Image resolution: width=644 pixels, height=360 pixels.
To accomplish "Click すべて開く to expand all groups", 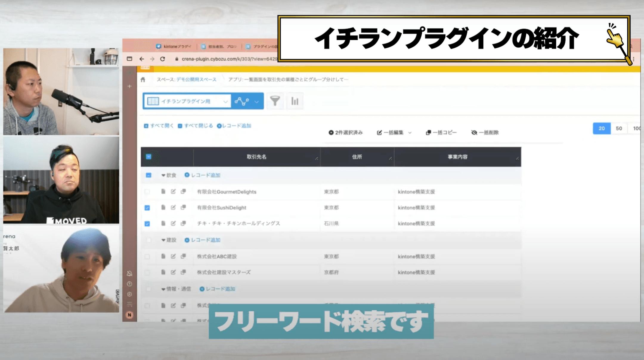I will pyautogui.click(x=159, y=126).
